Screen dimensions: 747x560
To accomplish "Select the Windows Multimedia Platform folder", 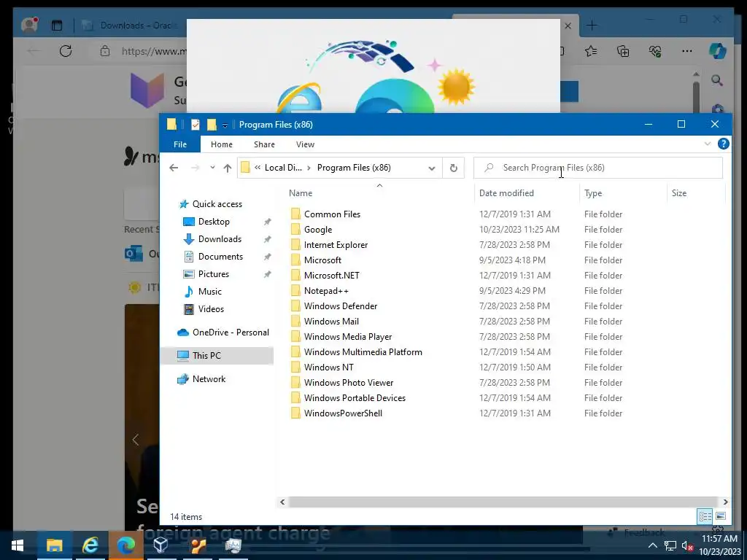I will click(363, 352).
